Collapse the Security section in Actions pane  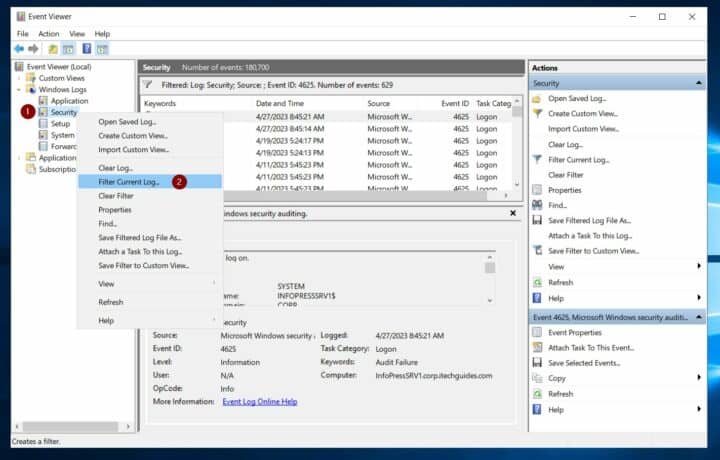698,83
